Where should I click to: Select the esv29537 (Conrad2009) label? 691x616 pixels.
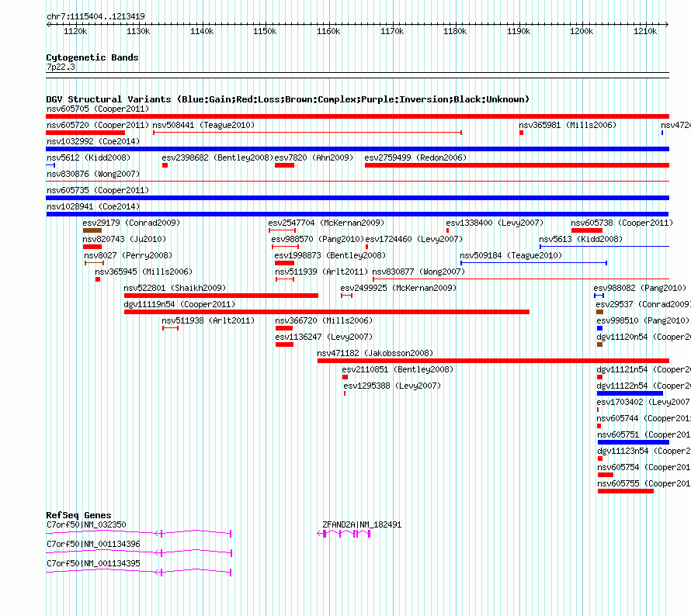point(644,304)
